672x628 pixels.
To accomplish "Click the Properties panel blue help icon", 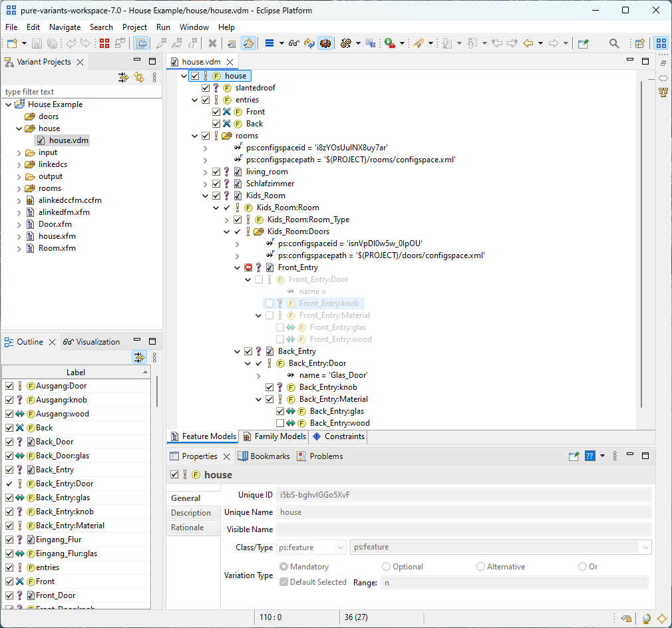I will [589, 456].
